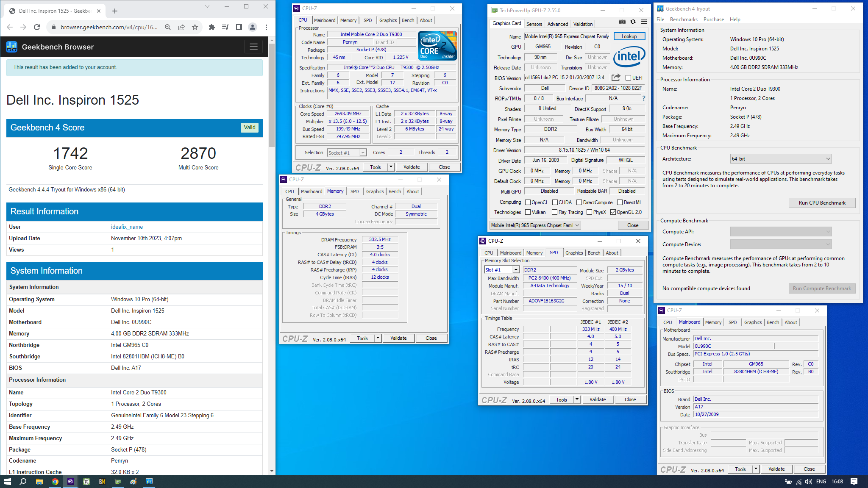Image resolution: width=868 pixels, height=488 pixels.
Task: Click the BIOS export share icon
Action: pos(616,78)
